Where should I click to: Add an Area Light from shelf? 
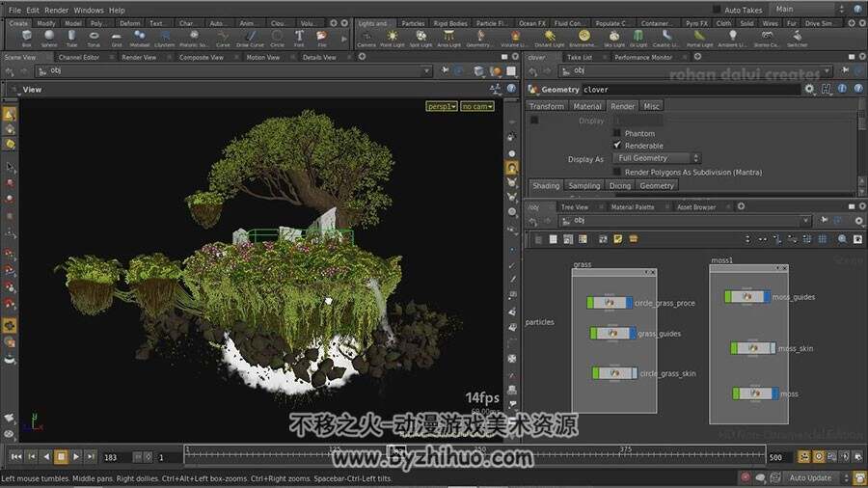click(448, 39)
